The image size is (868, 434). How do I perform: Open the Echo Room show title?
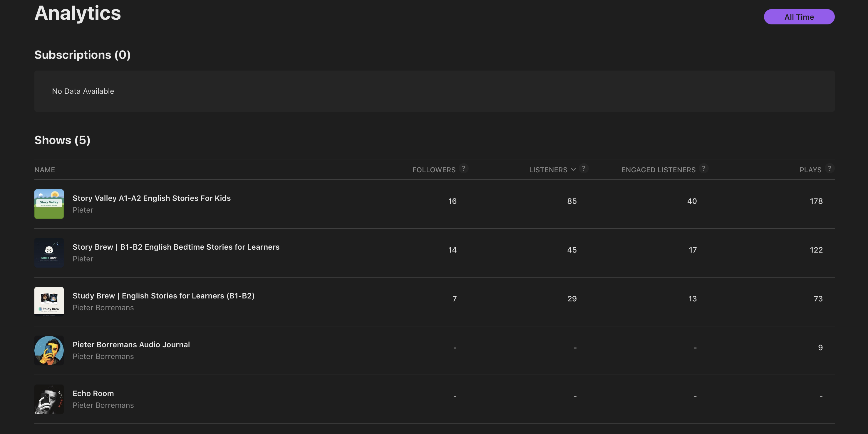tap(93, 393)
